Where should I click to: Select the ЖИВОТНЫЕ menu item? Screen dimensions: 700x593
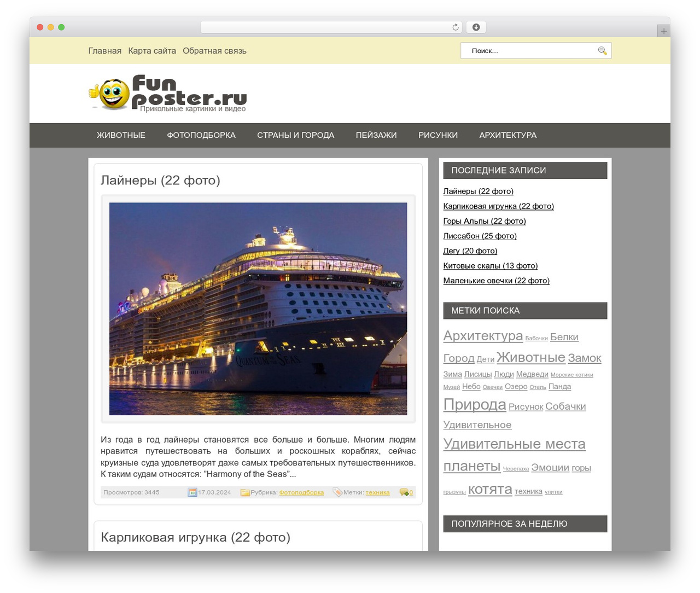pyautogui.click(x=121, y=135)
